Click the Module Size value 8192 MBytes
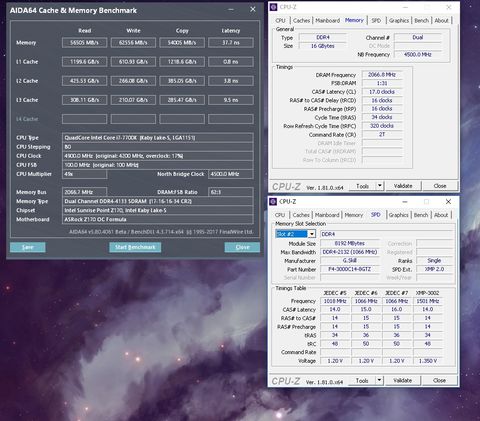Image resolution: width=480 pixels, height=421 pixels. coord(349,243)
